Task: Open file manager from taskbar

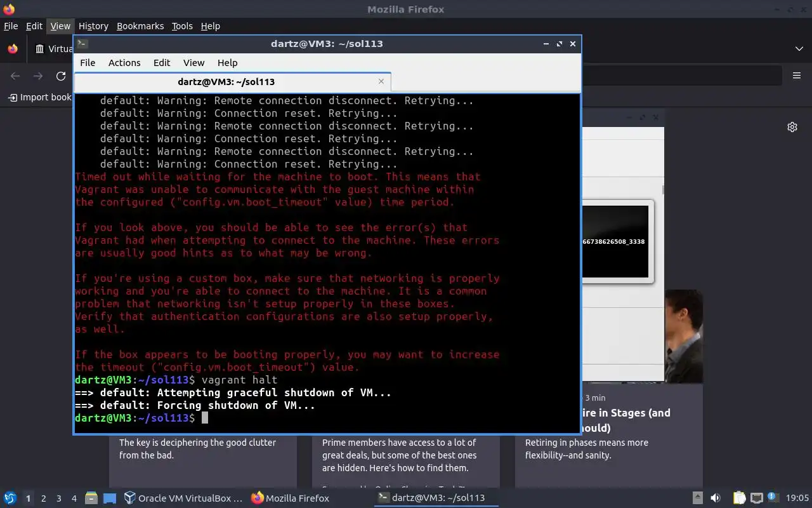Action: click(x=91, y=498)
